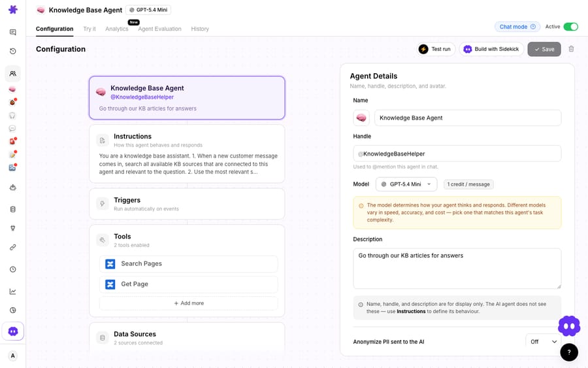The image size is (588, 368).
Task: Click the GPT-5.4 Mini badge in header
Action: pyautogui.click(x=148, y=10)
